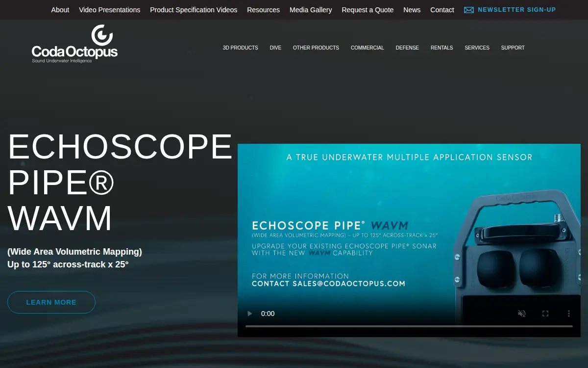Open the SUPPORT menu

point(513,48)
